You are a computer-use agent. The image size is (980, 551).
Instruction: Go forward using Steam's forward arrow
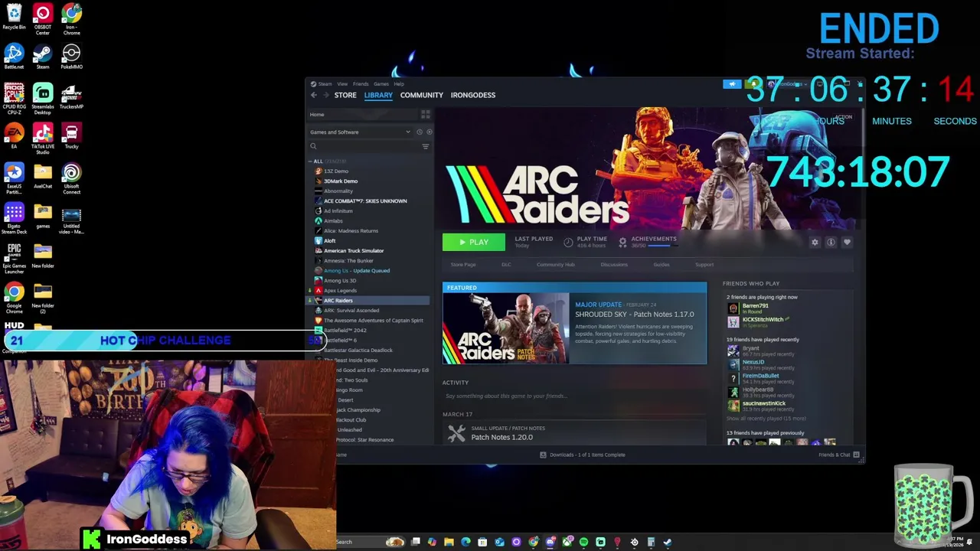pos(326,95)
